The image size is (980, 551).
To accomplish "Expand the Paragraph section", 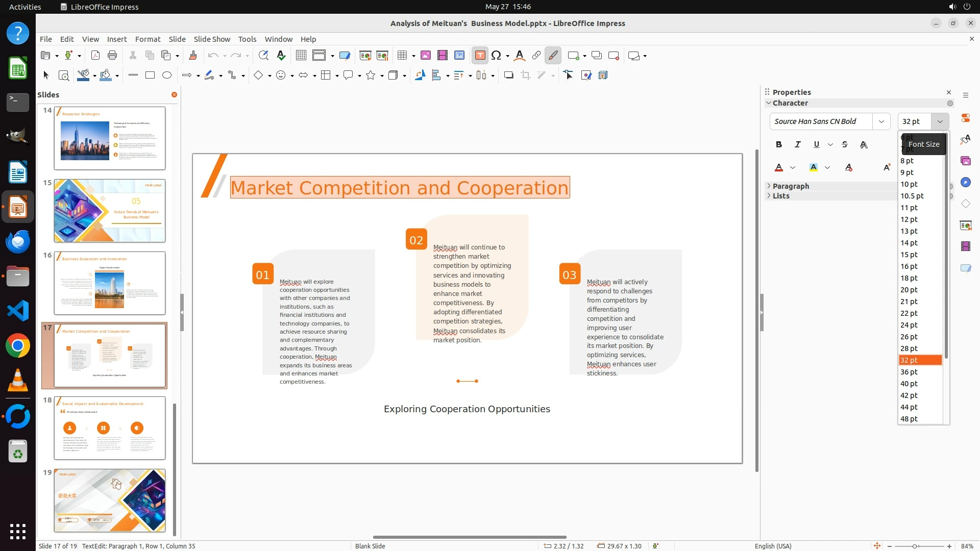I will coord(790,186).
